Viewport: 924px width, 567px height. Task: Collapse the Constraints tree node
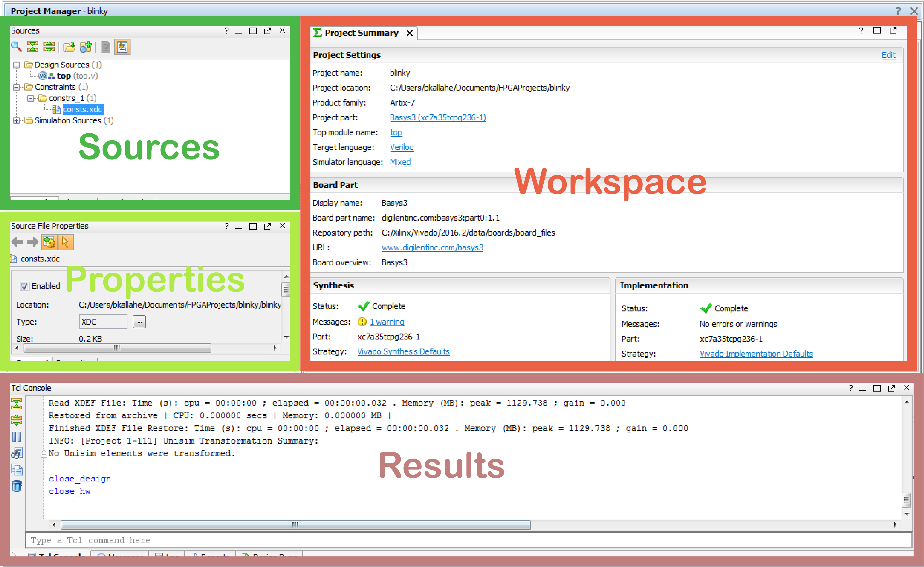pos(16,87)
